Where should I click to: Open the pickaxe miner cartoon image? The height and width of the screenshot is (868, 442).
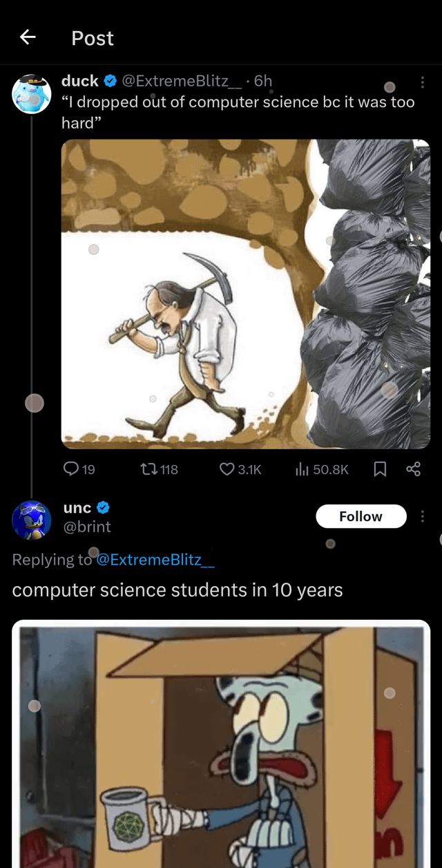tap(245, 294)
